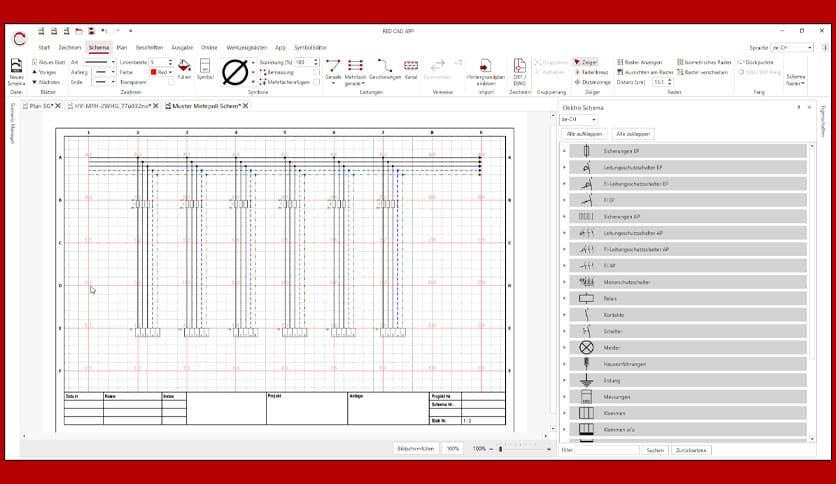Open the Anfang line start dropdown

[x=113, y=72]
